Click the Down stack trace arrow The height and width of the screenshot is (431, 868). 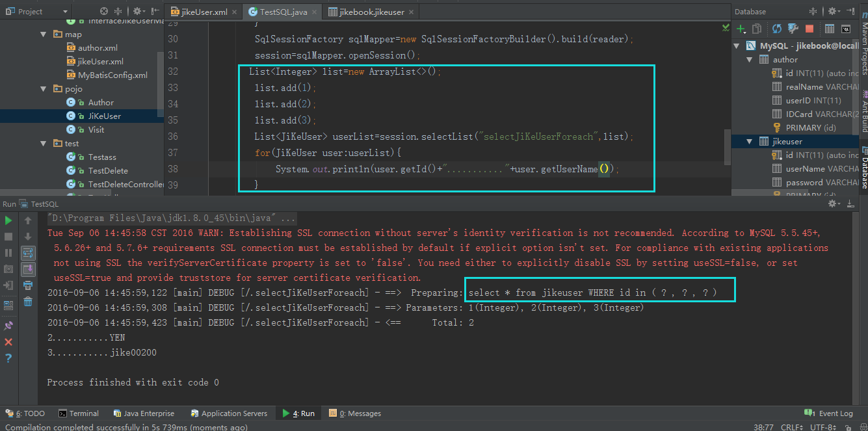(x=28, y=237)
